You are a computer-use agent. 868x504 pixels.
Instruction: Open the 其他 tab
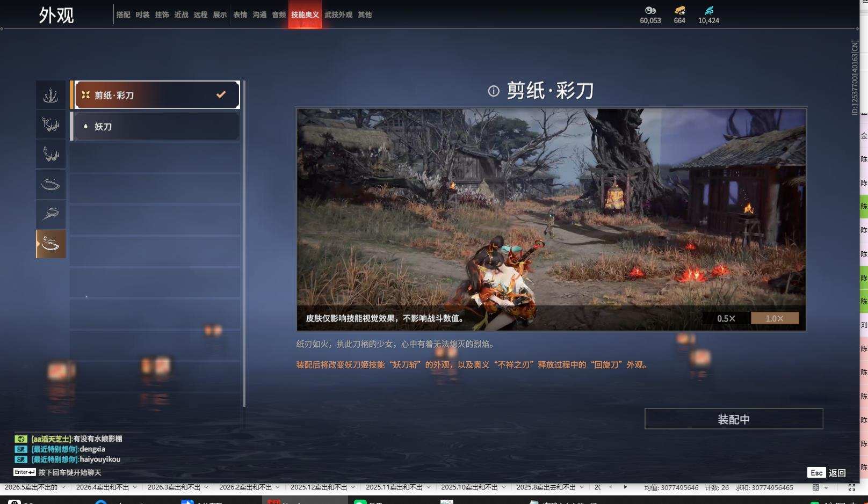tap(365, 15)
